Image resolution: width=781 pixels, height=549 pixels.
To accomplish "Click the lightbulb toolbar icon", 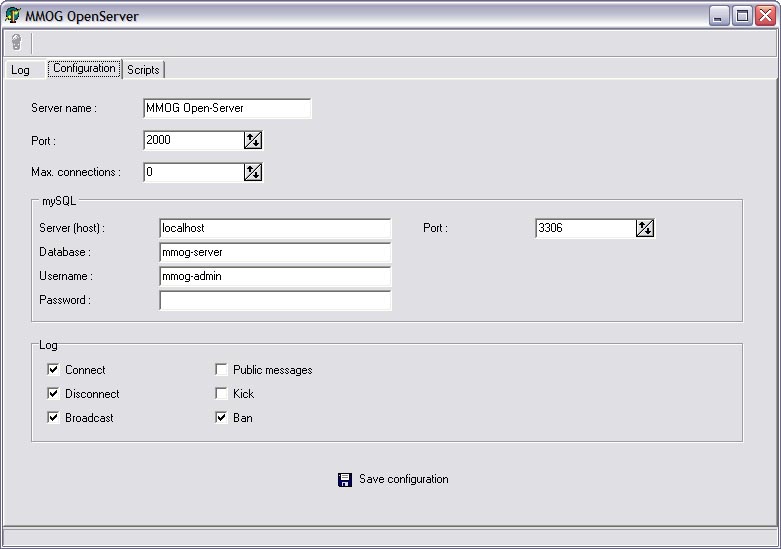I will pyautogui.click(x=15, y=42).
